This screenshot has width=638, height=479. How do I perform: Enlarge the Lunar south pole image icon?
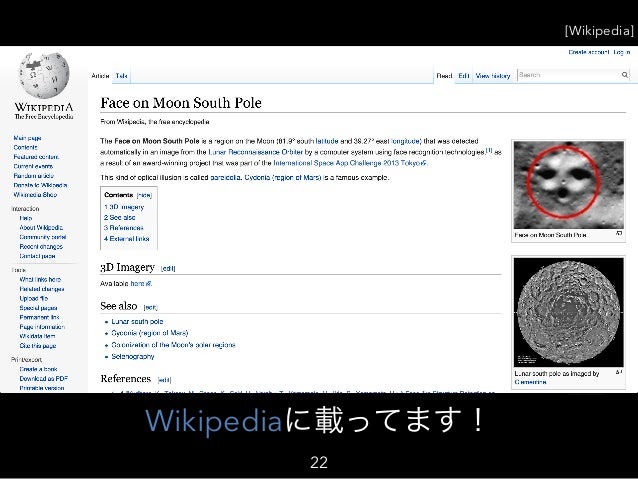pyautogui.click(x=619, y=372)
